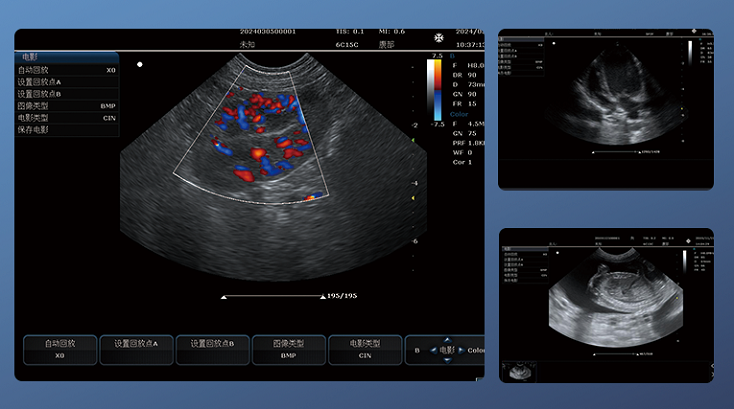Click the frame rate FR 15

tap(464, 103)
